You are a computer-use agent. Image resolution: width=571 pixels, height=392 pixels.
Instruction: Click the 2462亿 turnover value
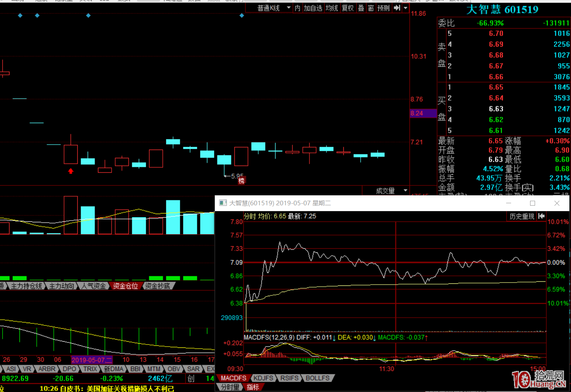tap(160, 378)
